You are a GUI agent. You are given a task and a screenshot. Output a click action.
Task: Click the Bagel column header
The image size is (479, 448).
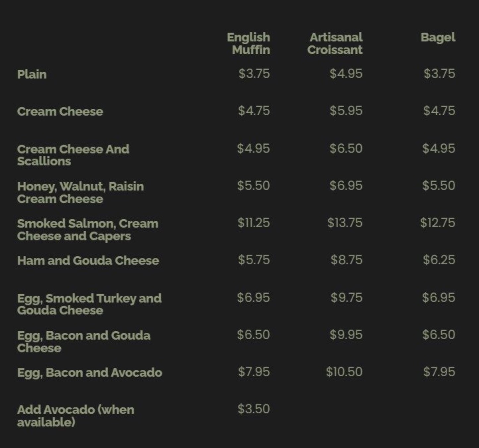point(438,37)
